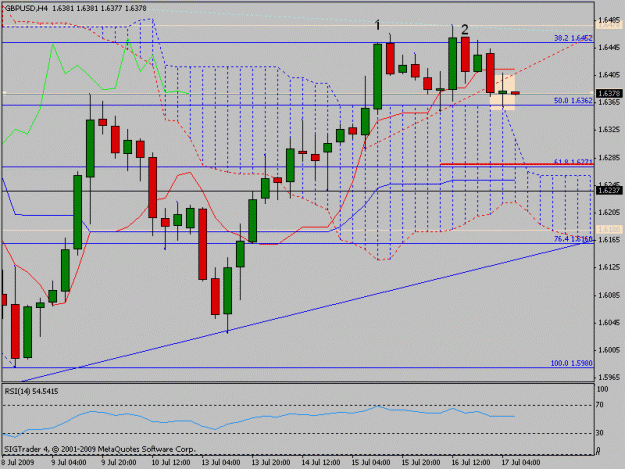
Task: Click the 1.5965 price axis value
Action: 609,377
